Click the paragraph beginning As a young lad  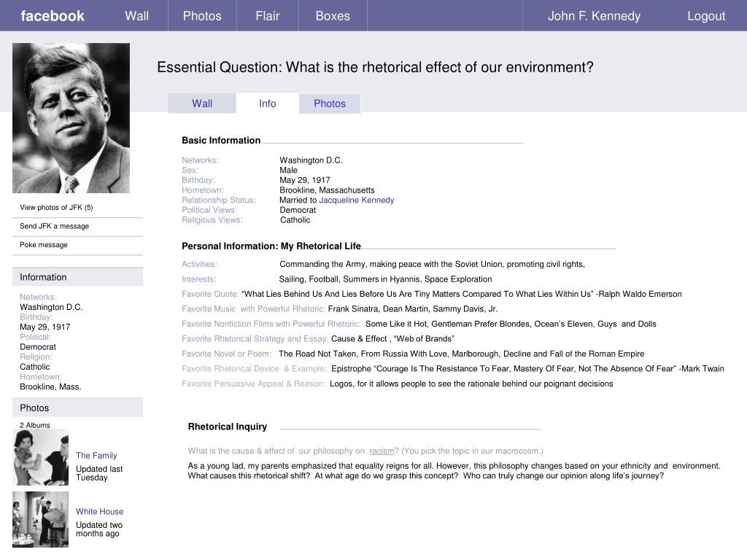click(x=454, y=470)
